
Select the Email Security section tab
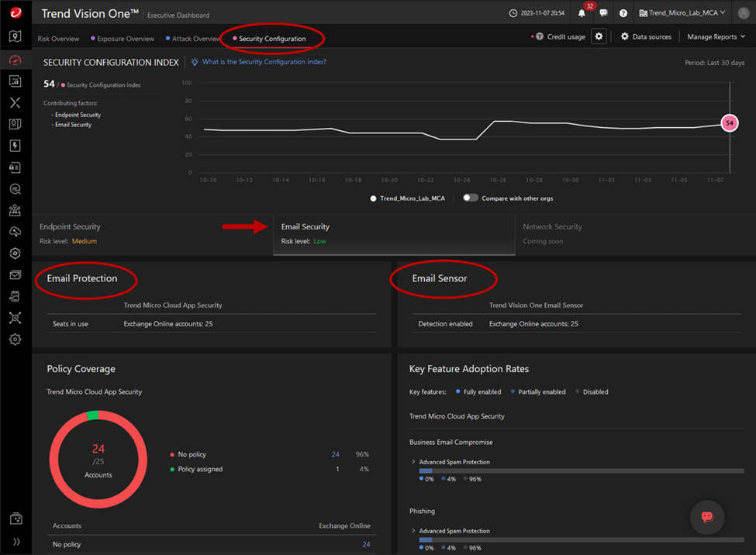394,234
